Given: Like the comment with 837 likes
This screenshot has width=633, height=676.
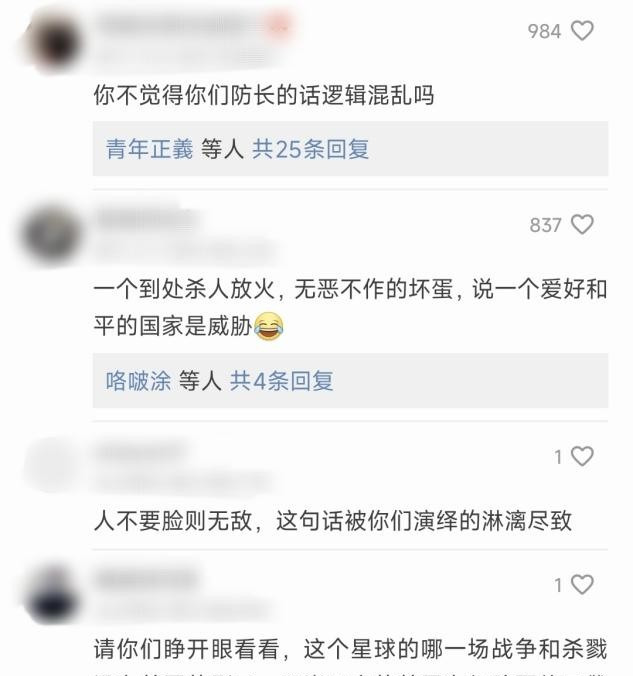Looking at the screenshot, I should [582, 225].
